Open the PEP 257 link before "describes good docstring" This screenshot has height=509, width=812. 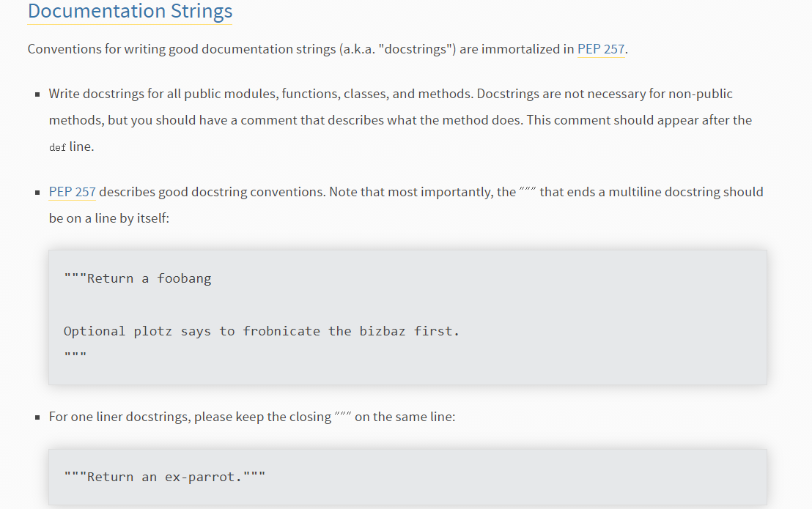72,192
